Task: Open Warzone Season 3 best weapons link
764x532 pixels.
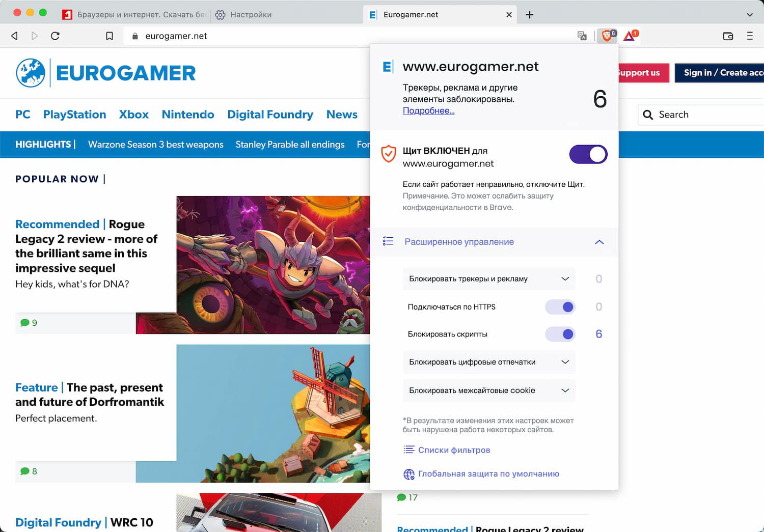Action: tap(156, 145)
